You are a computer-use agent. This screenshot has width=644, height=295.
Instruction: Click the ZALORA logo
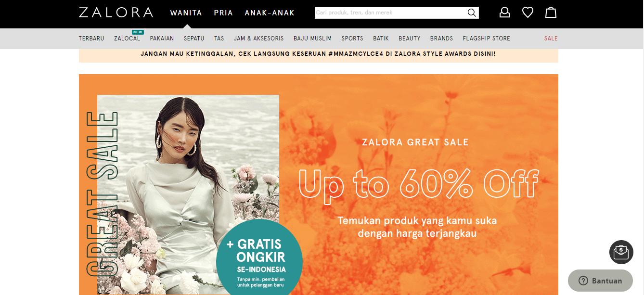(x=116, y=13)
